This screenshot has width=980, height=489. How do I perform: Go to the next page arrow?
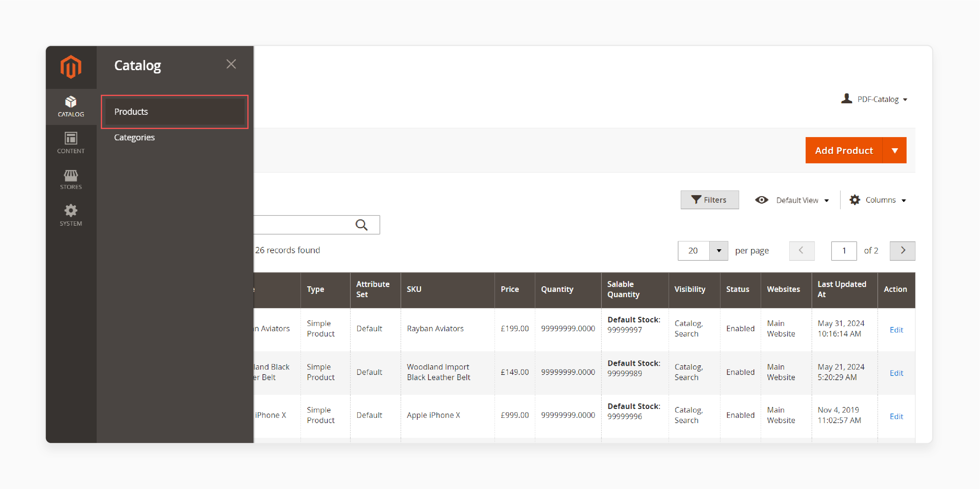coord(902,251)
